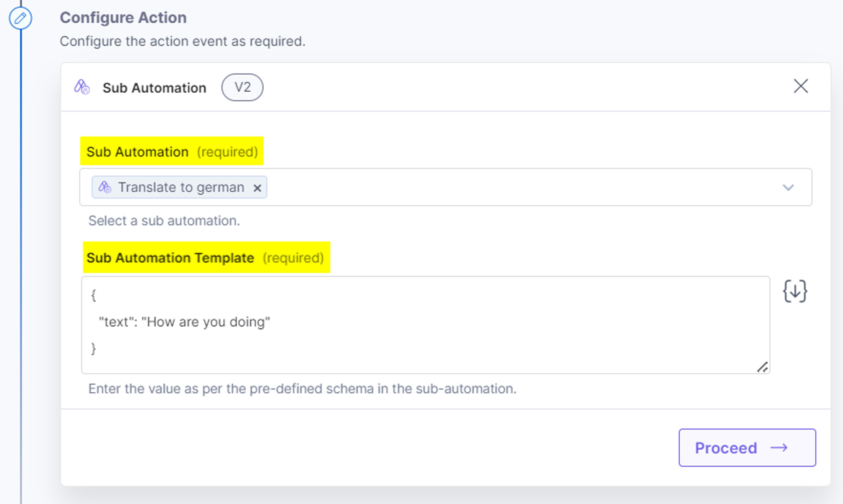Click the 'Select a sub automation.' hint

click(x=164, y=221)
